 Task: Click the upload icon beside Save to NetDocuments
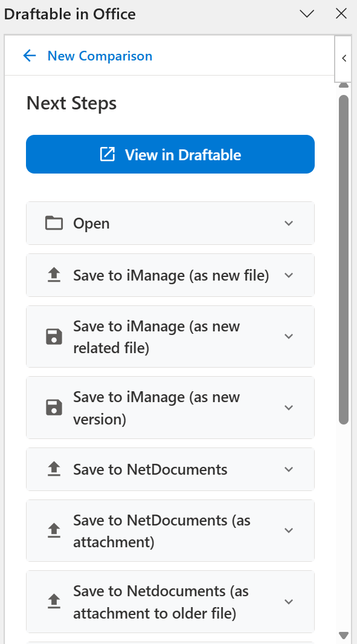(54, 469)
